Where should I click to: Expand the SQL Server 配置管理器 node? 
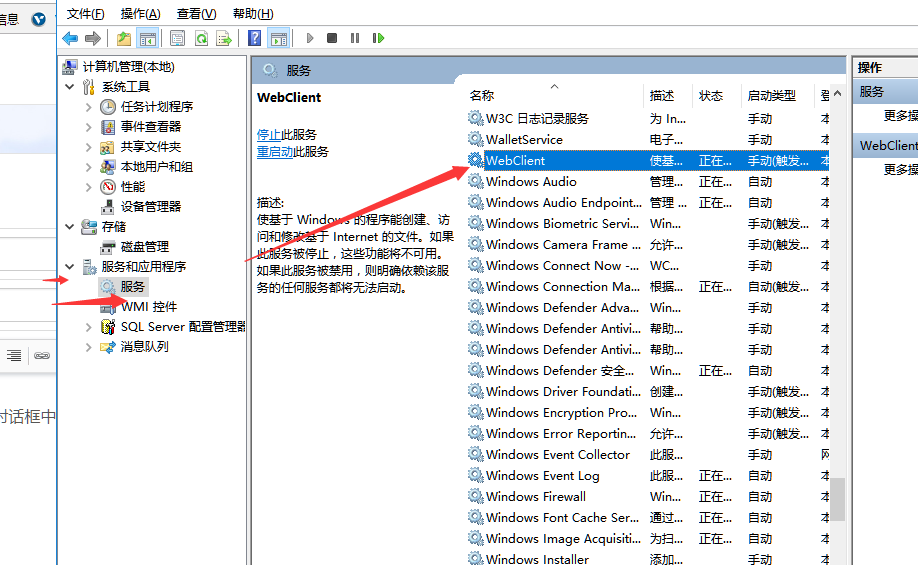click(89, 327)
